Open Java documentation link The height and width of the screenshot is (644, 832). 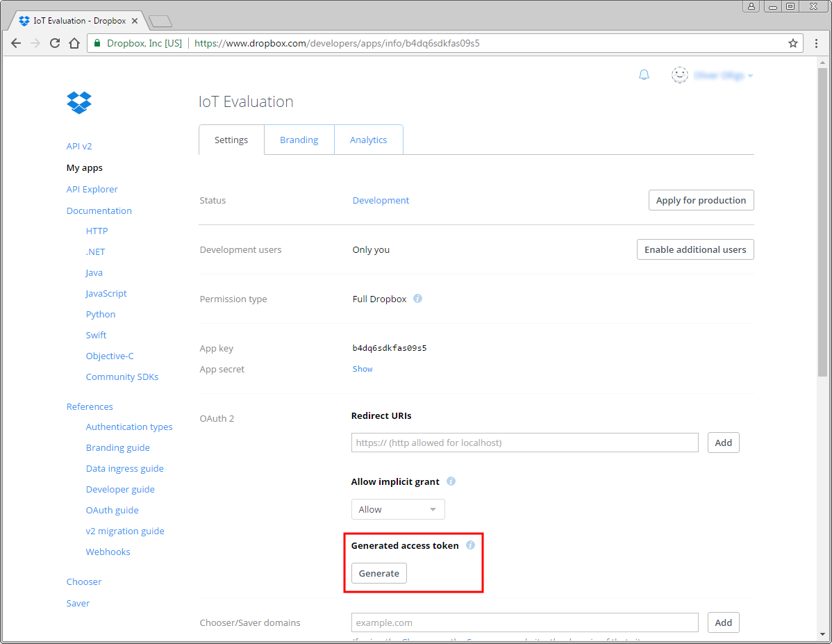94,272
